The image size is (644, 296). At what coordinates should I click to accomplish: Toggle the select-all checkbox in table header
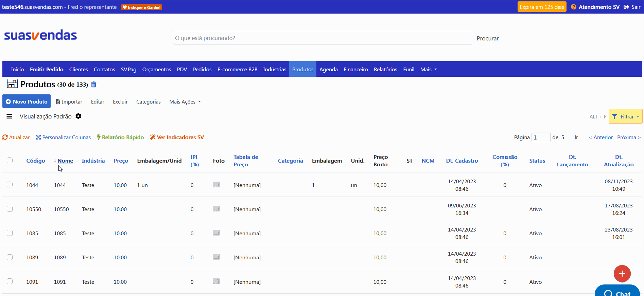click(x=10, y=160)
